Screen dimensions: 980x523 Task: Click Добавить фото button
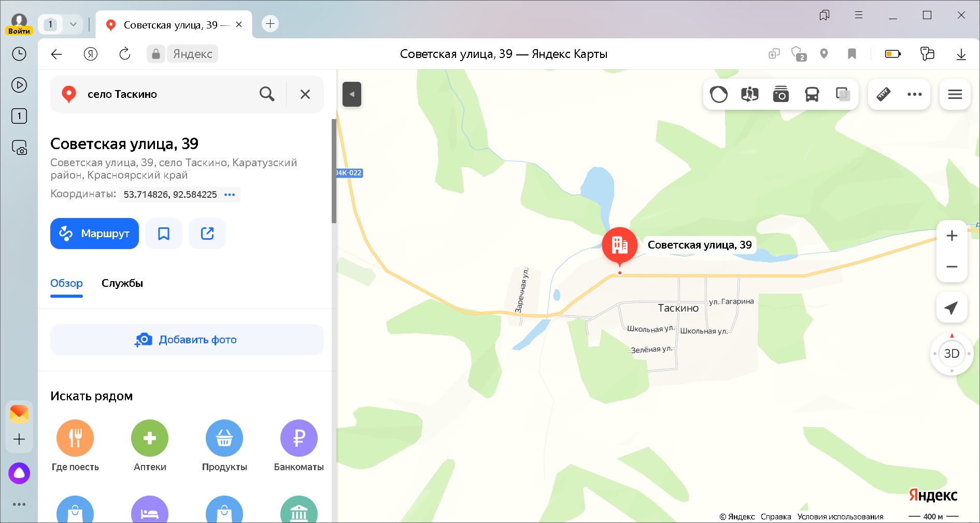point(187,340)
